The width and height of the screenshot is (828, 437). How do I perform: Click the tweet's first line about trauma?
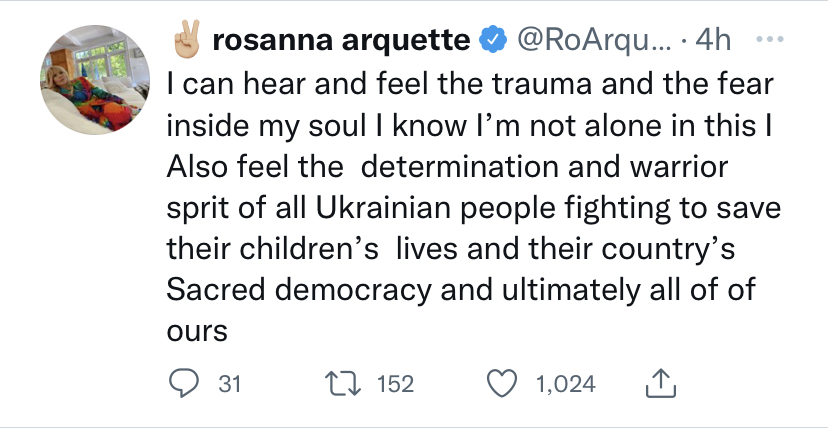[468, 86]
